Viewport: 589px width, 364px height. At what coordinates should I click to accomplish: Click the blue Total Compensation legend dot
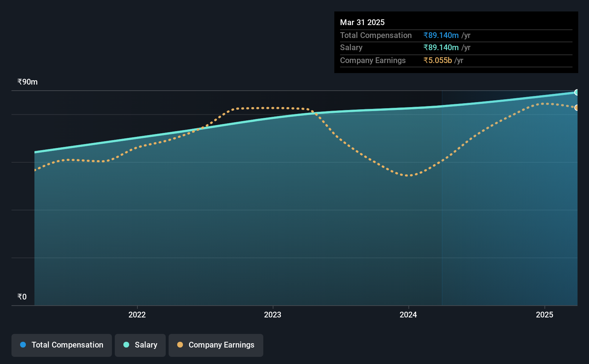[x=23, y=345]
